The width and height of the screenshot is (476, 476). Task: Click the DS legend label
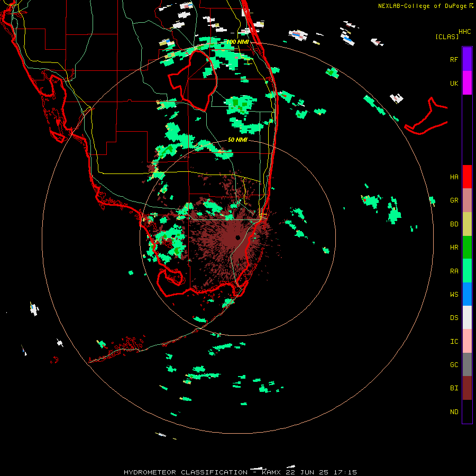(x=454, y=318)
